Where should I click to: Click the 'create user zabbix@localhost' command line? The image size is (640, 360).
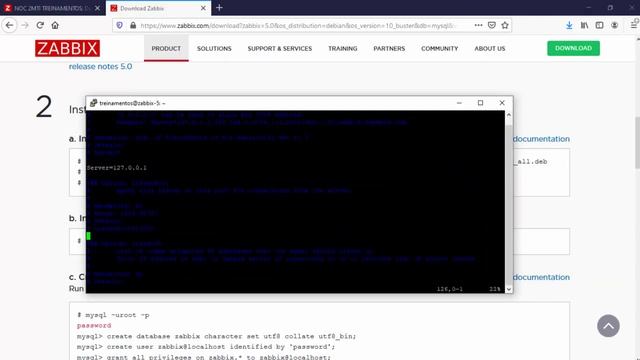(x=206, y=347)
